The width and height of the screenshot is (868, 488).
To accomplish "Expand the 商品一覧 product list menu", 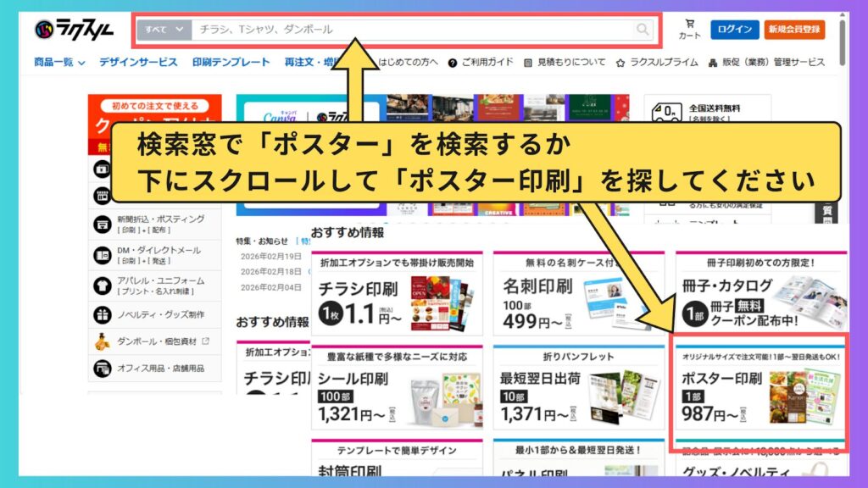I will point(59,62).
